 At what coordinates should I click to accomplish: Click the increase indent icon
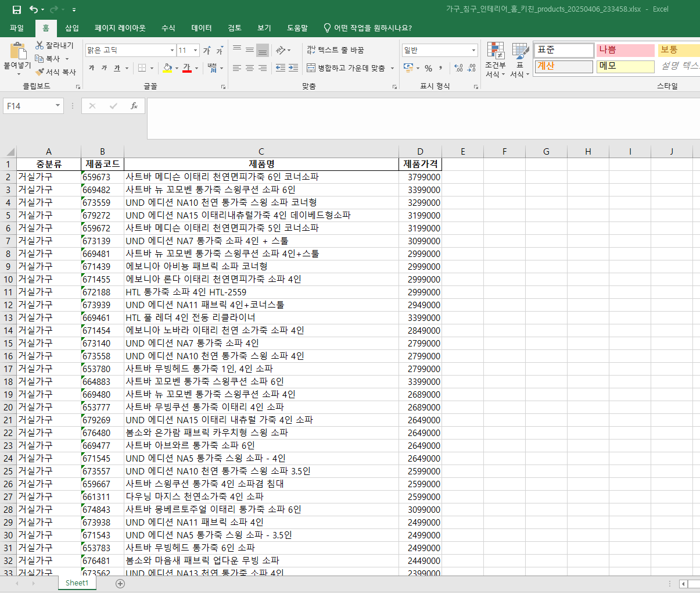coord(293,68)
